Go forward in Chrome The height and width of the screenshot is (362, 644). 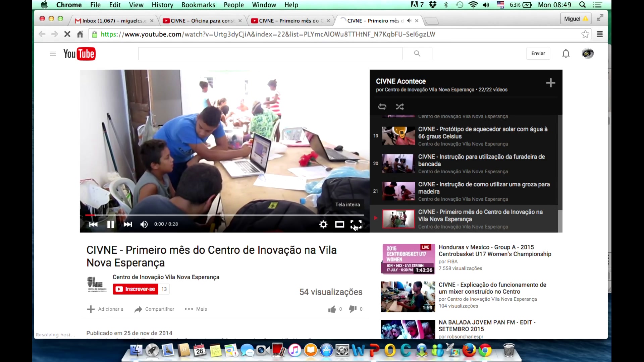(54, 34)
